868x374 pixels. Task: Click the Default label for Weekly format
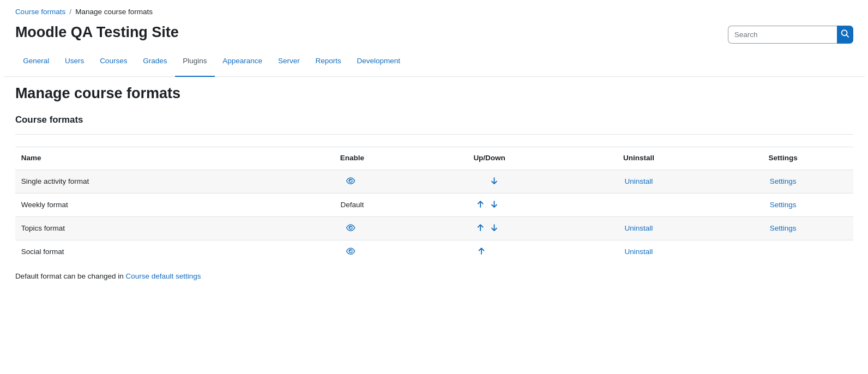pyautogui.click(x=352, y=205)
